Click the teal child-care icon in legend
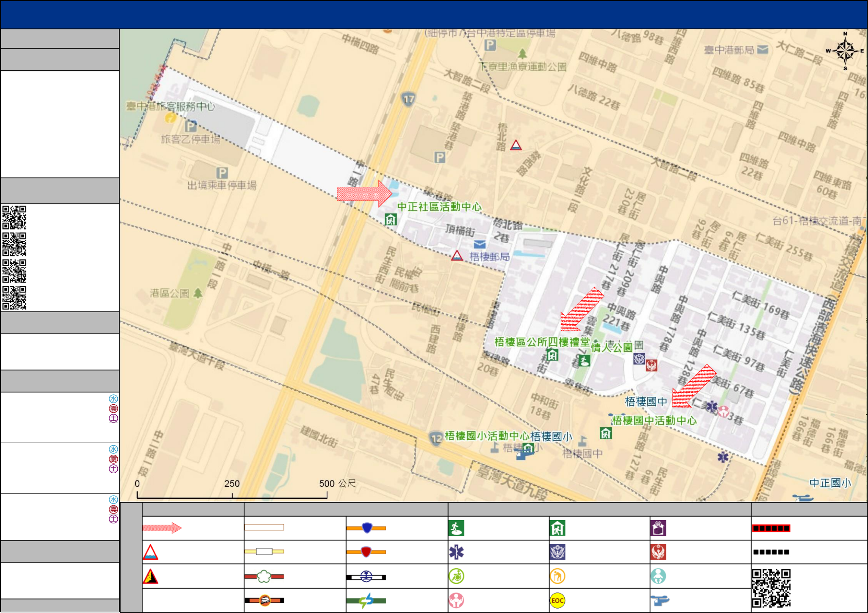 [x=658, y=576]
